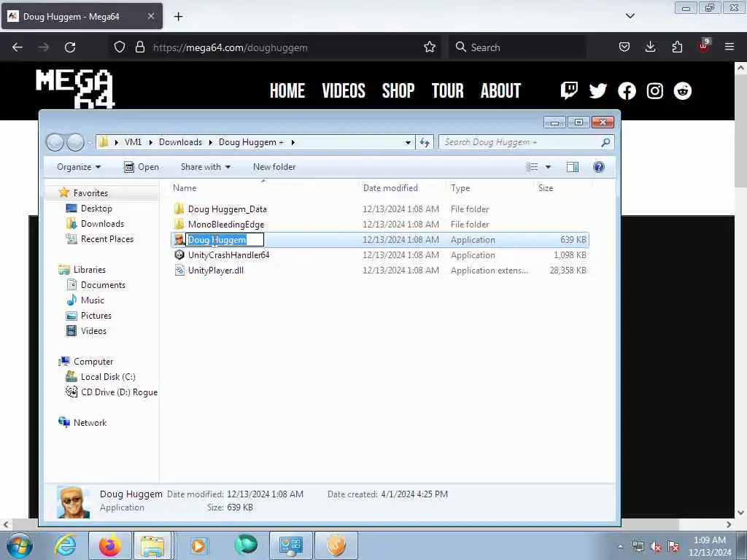This screenshot has height=560, width=747.
Task: Select the MonoBleedingEdge folder
Action: pos(226,225)
